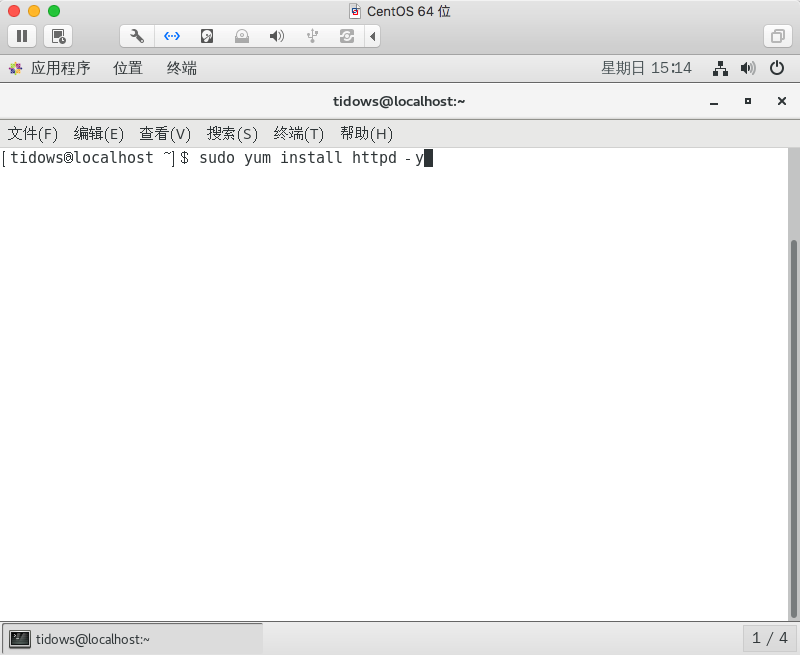The width and height of the screenshot is (800, 655).
Task: Click the clock 星期日 15:14
Action: click(x=646, y=68)
